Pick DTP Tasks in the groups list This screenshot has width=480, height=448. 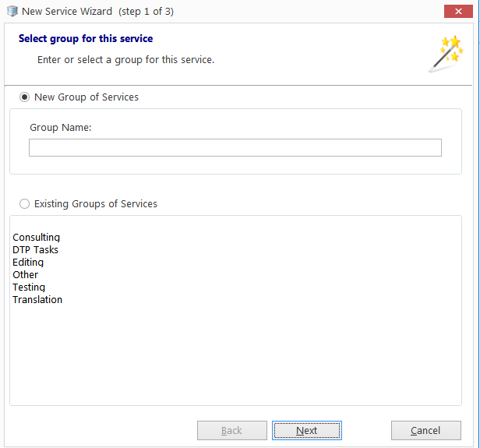[x=35, y=249]
